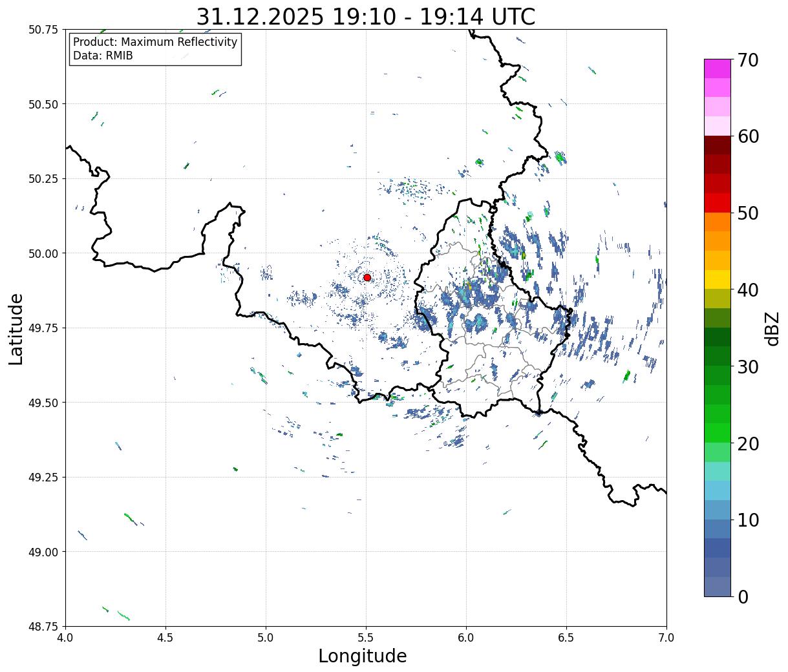Select the bright red swatch above 50 dBZ
The image size is (788, 672).
717,203
